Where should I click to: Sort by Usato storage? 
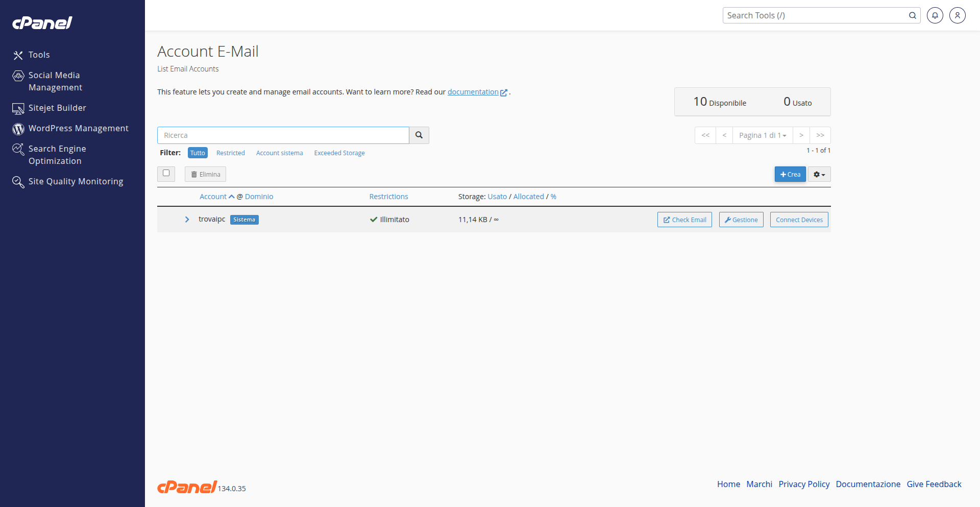click(x=497, y=197)
